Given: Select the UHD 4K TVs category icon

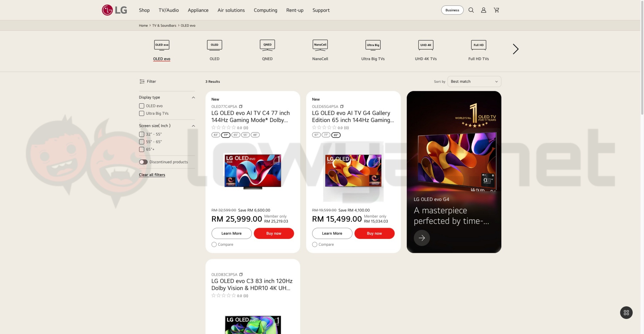Looking at the screenshot, I should click(426, 45).
